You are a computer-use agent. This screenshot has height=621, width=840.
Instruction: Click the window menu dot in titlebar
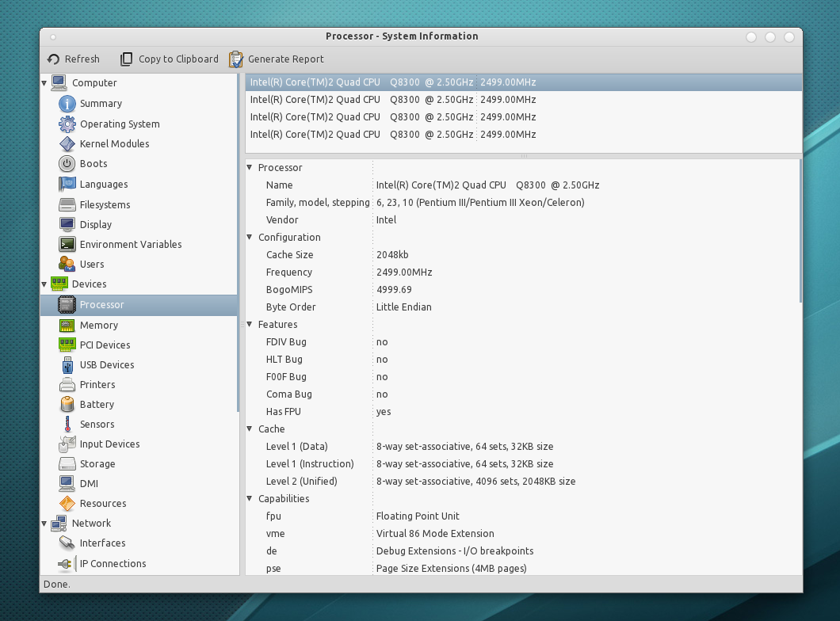click(x=53, y=37)
